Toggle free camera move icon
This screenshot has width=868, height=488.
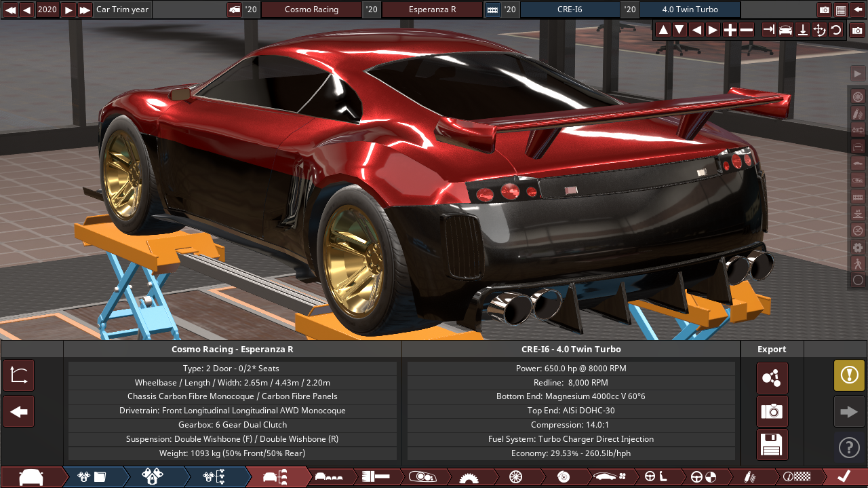(x=819, y=30)
